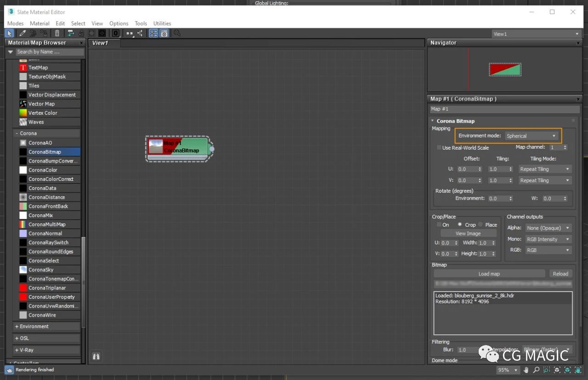Select the Zoom magnifier tool

[536, 370]
